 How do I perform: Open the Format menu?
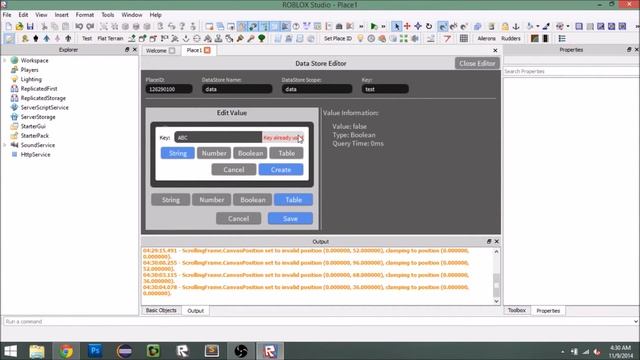pyautogui.click(x=84, y=15)
